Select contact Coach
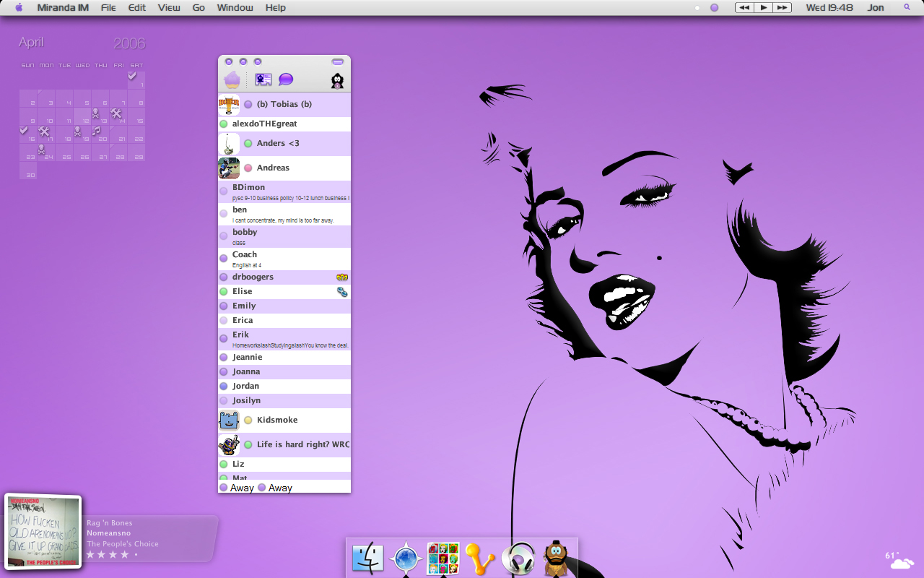Screen dimensions: 924x578 tap(284, 259)
